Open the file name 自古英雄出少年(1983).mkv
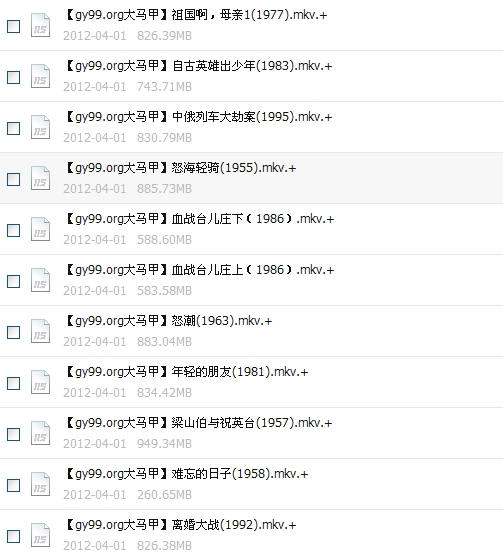503x556 pixels. tap(199, 66)
